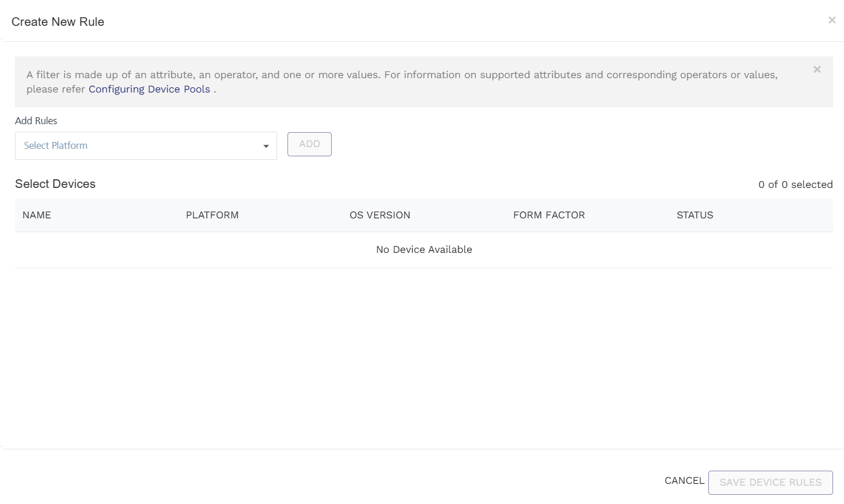Click the 0 of 0 selected counter
The height and width of the screenshot is (504, 844).
[795, 184]
